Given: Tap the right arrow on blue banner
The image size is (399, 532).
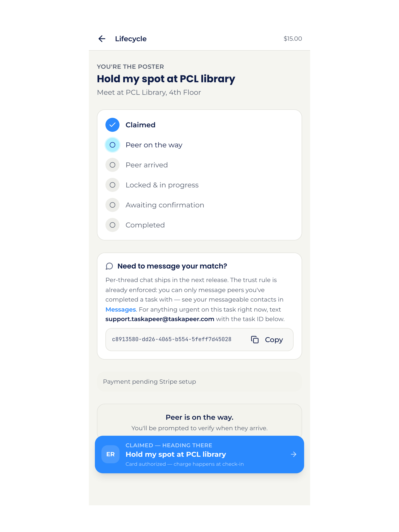Looking at the screenshot, I should coord(293,454).
